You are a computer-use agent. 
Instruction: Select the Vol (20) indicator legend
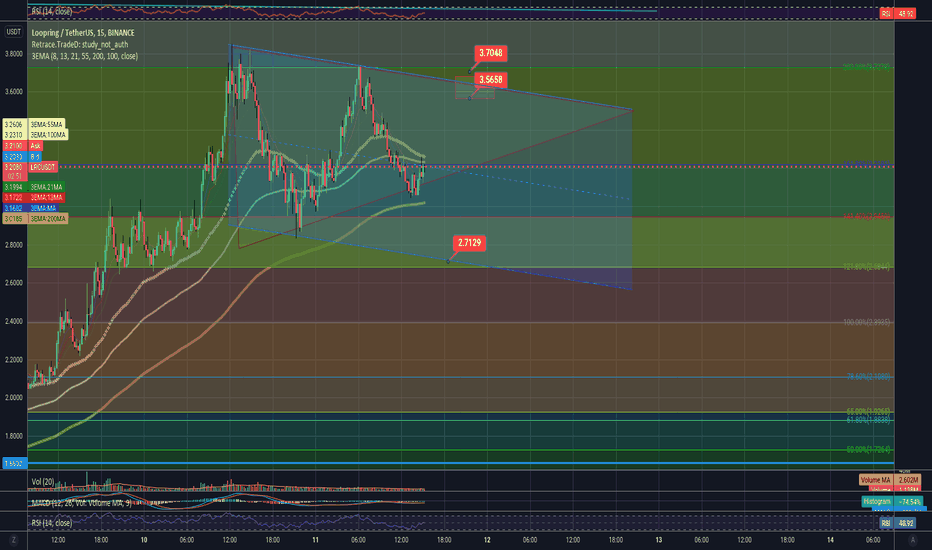(43, 482)
